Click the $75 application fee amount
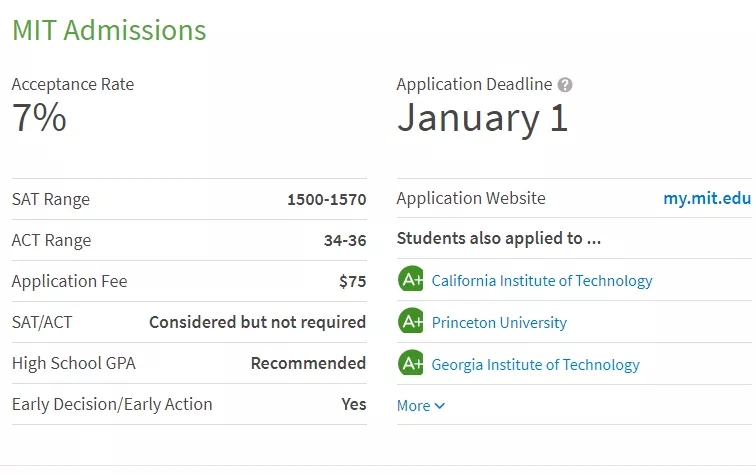 (x=352, y=281)
